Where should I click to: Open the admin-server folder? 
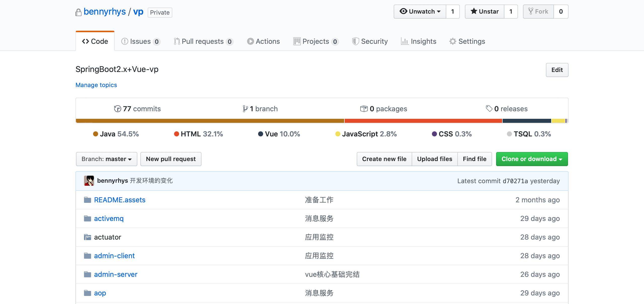[x=116, y=274]
